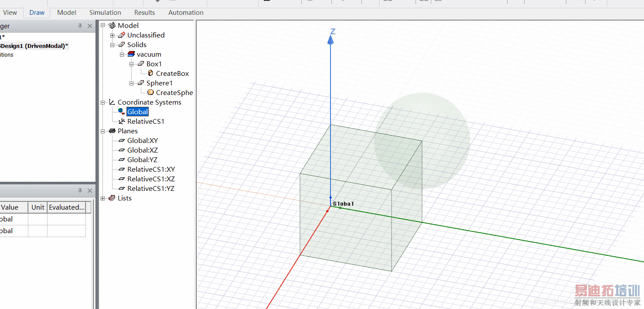The image size is (644, 309).
Task: Click the CreateSphere operation icon
Action: pyautogui.click(x=150, y=92)
